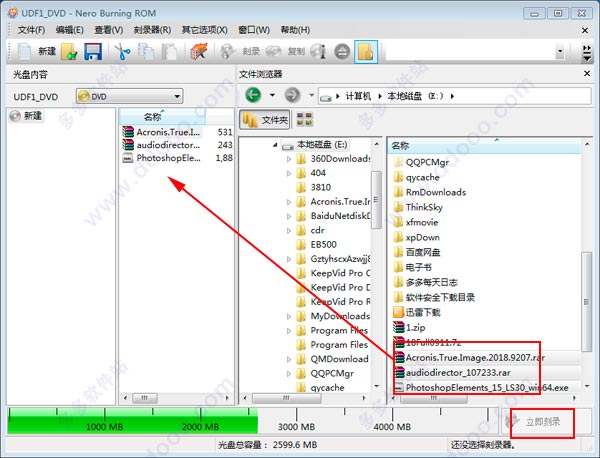The height and width of the screenshot is (458, 600).
Task: Open the 其它选项(X) menu
Action: (204, 30)
